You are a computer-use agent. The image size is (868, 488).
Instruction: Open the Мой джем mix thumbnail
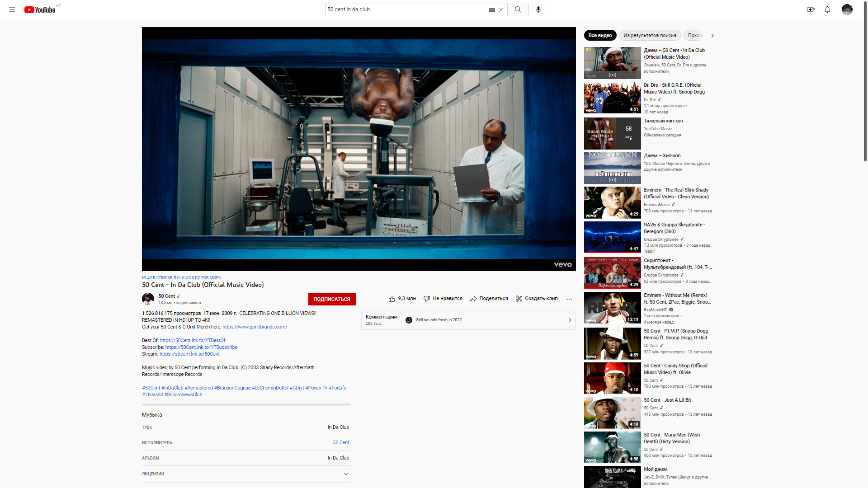[612, 477]
